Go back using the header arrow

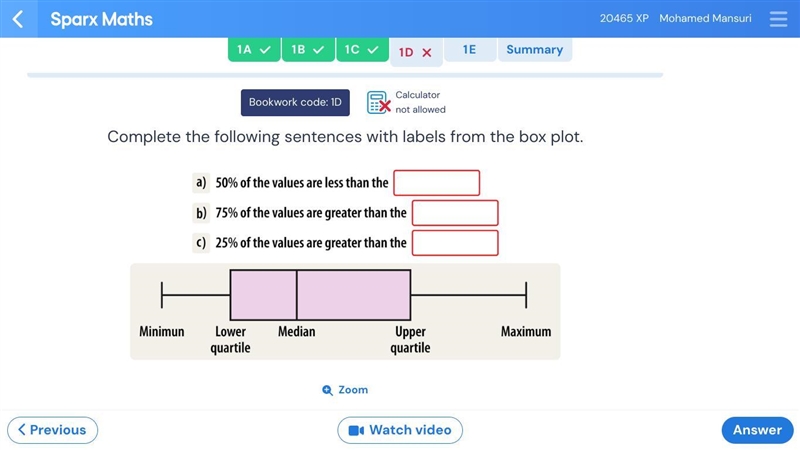tap(18, 19)
